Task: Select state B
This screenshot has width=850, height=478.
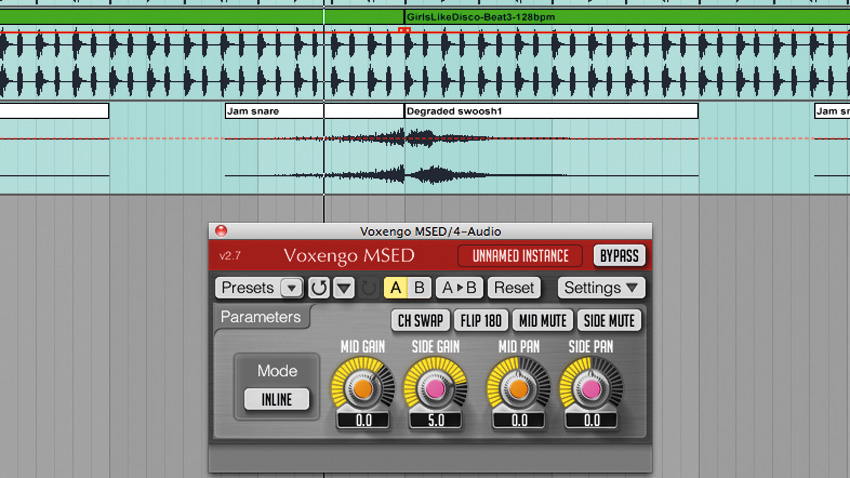Action: tap(420, 288)
